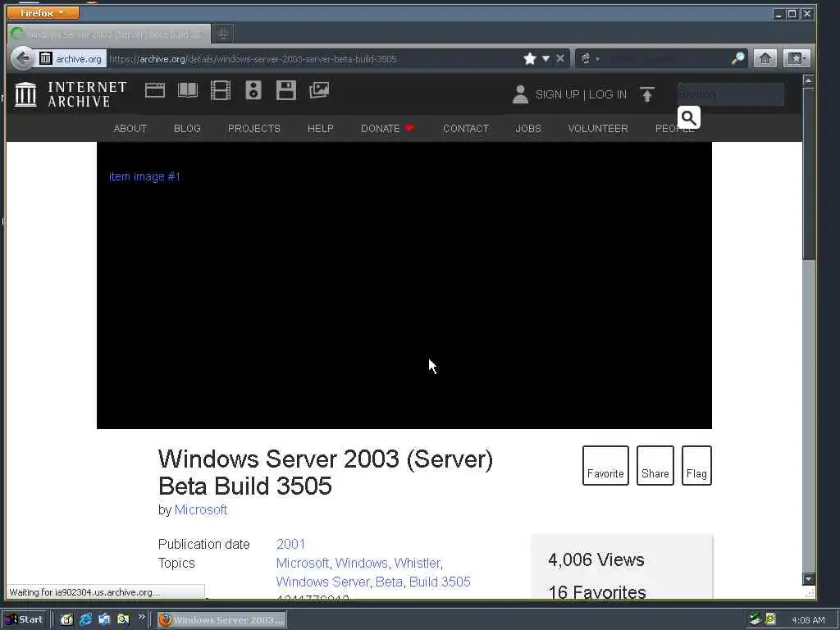This screenshot has width=840, height=630.
Task: Open the ABOUT menu item
Action: coord(130,129)
